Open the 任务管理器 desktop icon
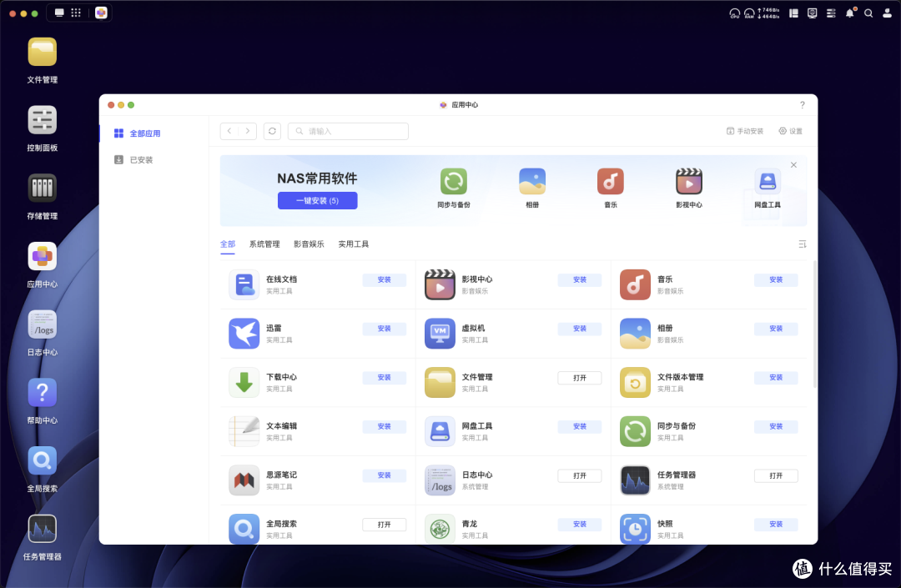The height and width of the screenshot is (588, 901). [42, 530]
